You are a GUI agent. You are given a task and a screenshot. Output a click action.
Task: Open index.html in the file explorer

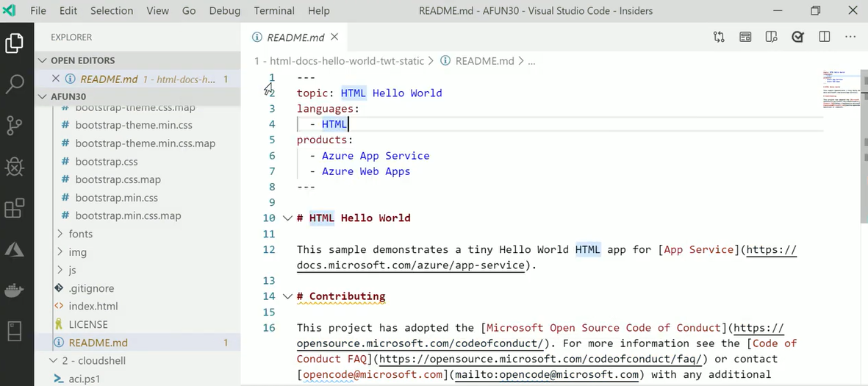pyautogui.click(x=93, y=306)
